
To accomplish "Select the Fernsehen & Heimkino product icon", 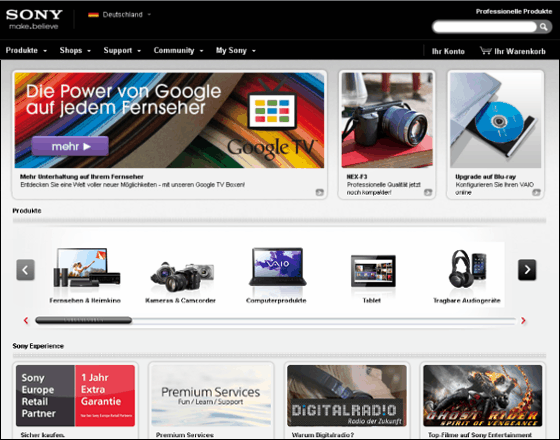I will pyautogui.click(x=86, y=268).
